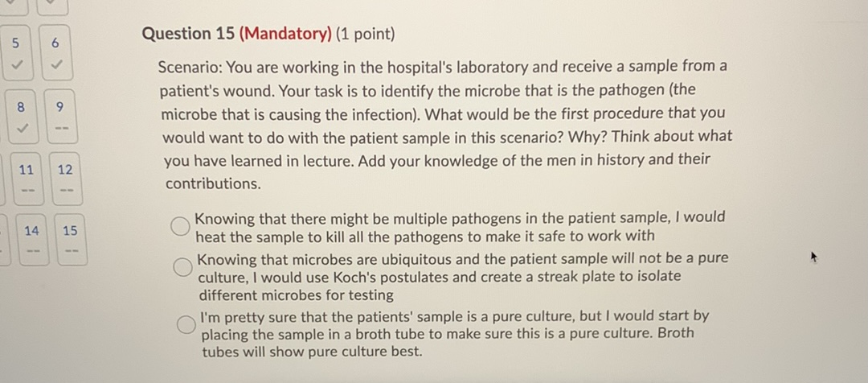Click the answer text mentioning Koch's postulates

pyautogui.click(x=462, y=276)
